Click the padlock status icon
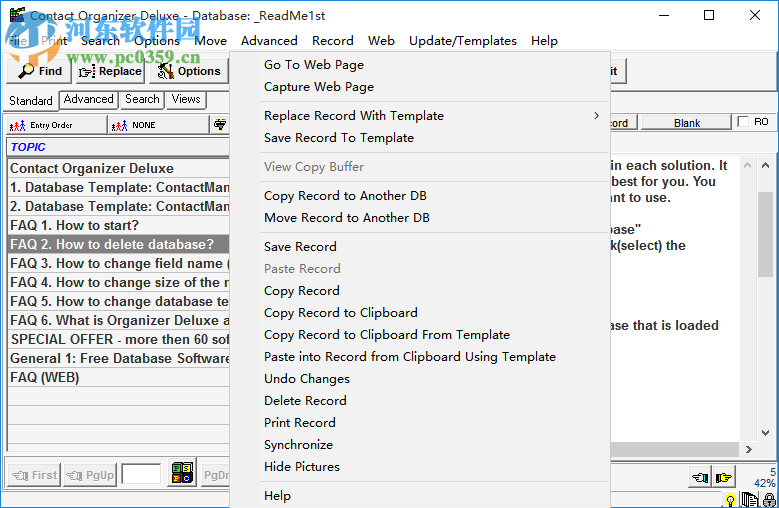 click(770, 500)
